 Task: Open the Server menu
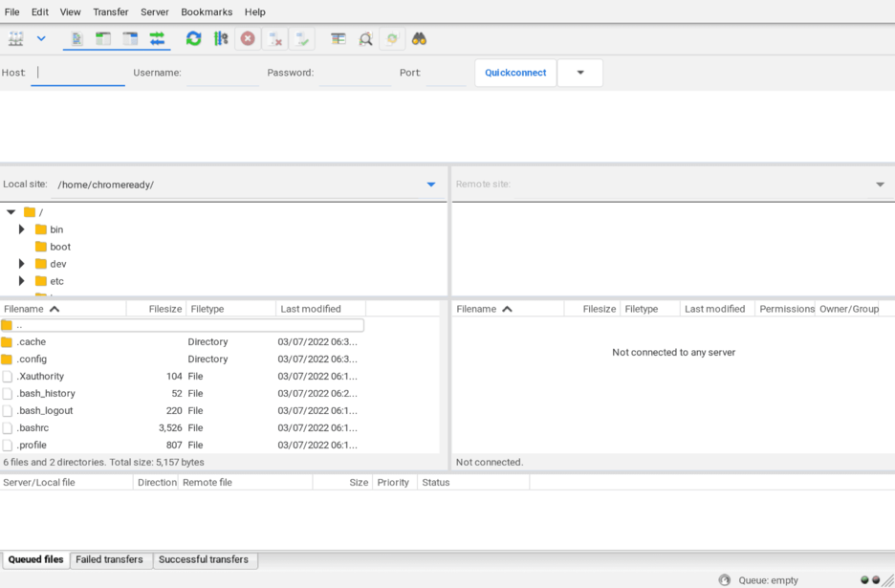[155, 12]
